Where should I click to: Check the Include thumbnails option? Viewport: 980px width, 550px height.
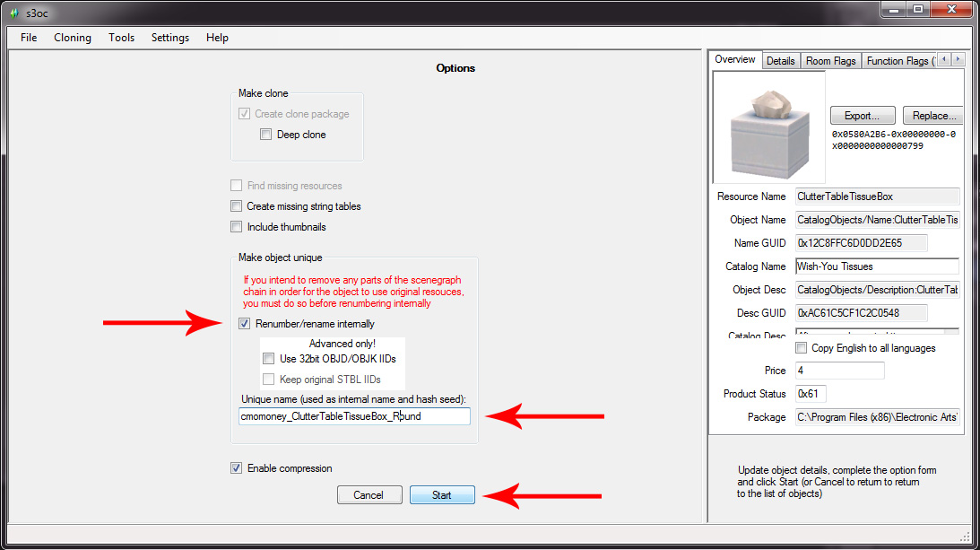coord(237,227)
